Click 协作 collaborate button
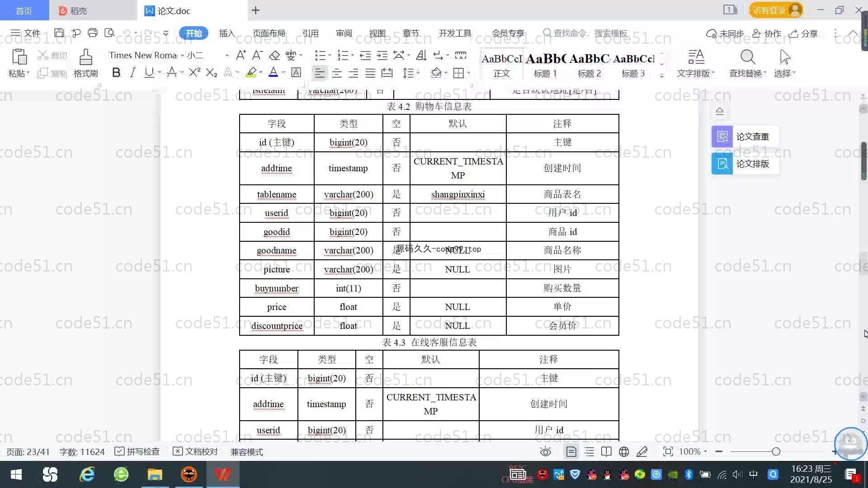 click(766, 33)
